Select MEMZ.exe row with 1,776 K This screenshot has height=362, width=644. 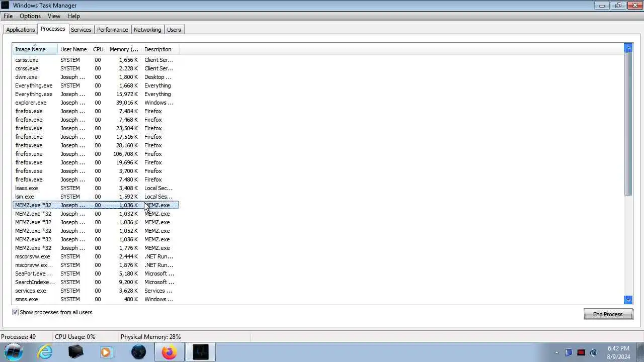coord(96,248)
